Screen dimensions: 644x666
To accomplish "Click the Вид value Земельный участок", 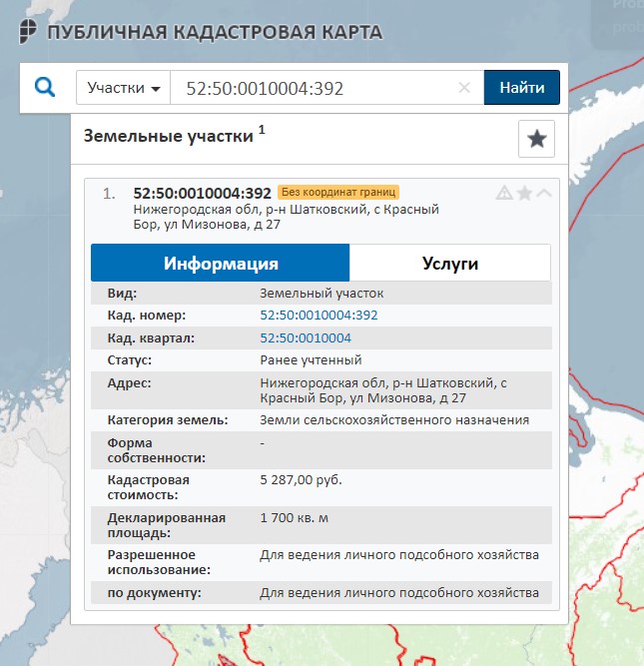I will (x=322, y=294).
